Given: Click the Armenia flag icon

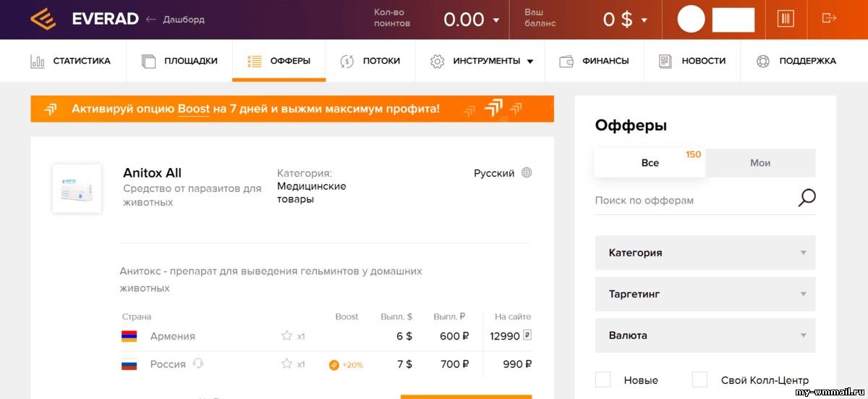Looking at the screenshot, I should click(129, 336).
